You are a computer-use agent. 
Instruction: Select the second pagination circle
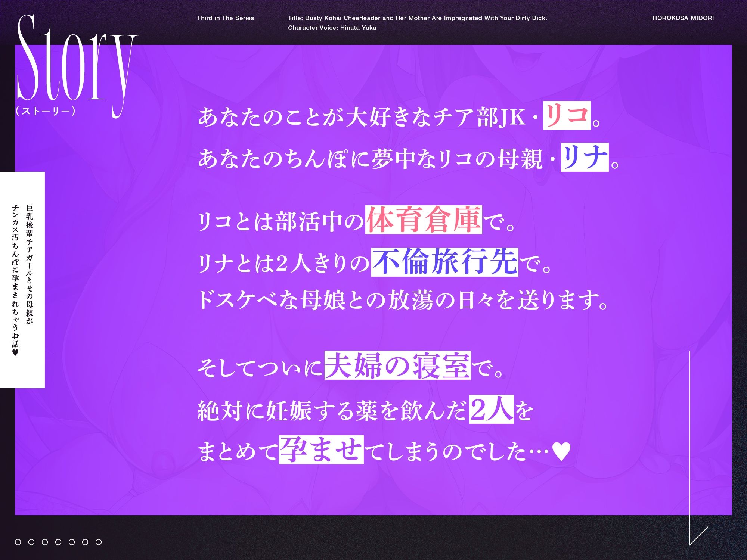(x=31, y=542)
